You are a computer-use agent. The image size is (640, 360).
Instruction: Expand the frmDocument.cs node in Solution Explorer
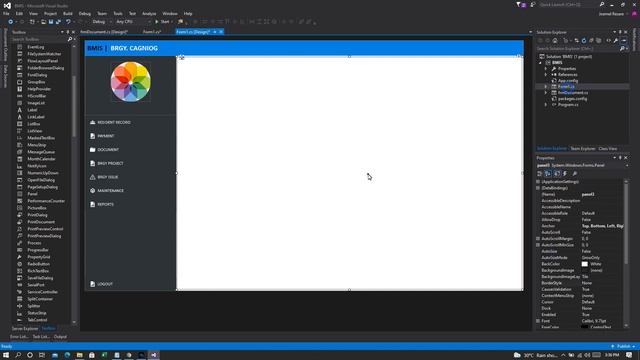point(546,93)
